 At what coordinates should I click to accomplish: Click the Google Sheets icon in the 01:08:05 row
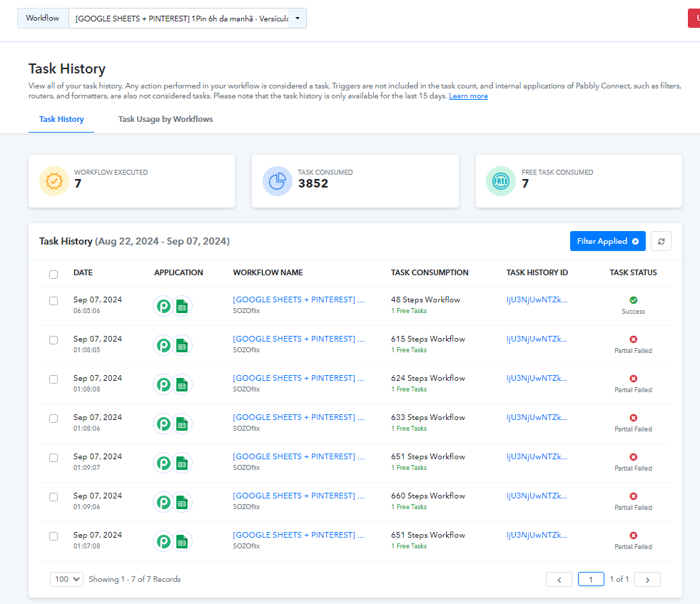point(182,345)
